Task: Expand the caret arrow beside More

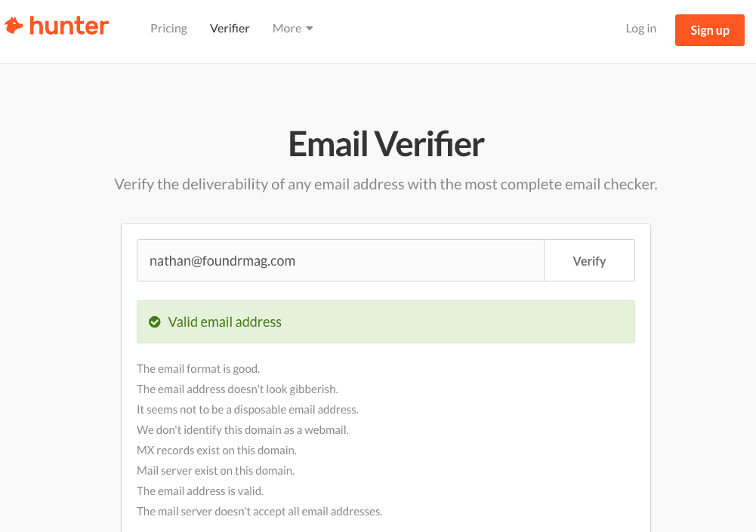Action: click(x=310, y=29)
